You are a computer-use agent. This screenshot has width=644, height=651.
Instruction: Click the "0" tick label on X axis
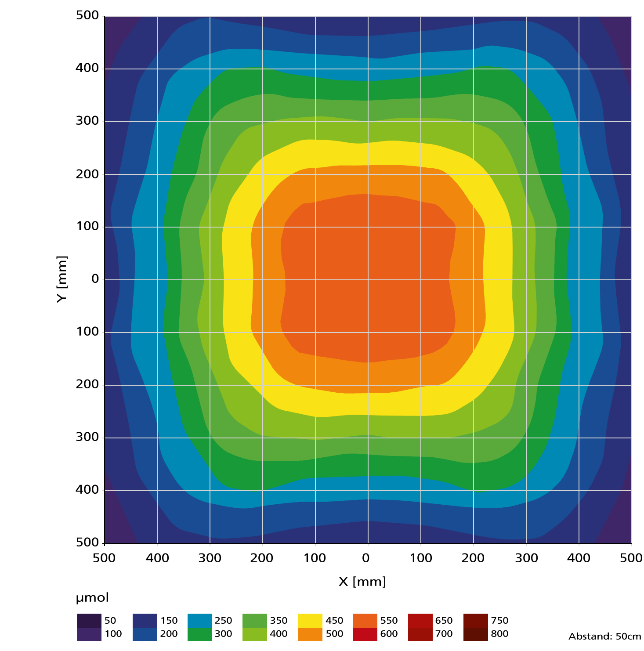(365, 558)
